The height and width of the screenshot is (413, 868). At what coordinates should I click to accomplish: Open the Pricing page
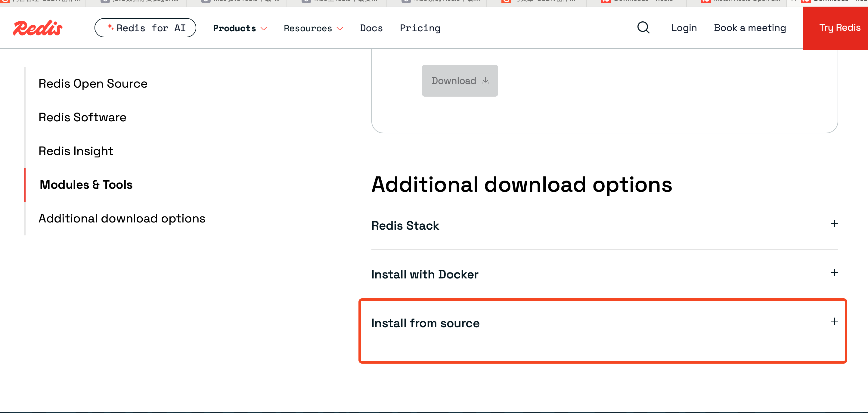pos(420,28)
